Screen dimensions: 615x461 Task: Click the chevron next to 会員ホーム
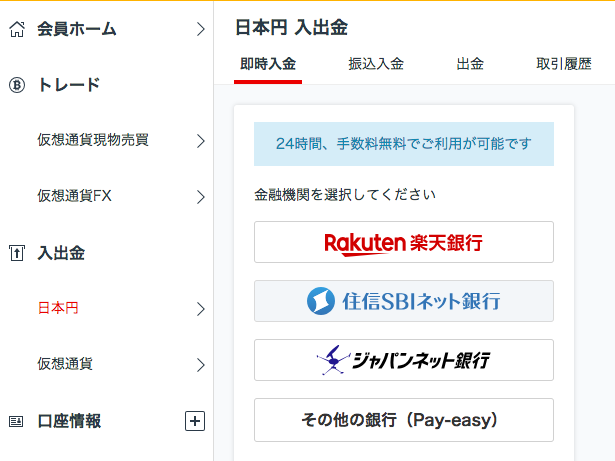[201, 29]
